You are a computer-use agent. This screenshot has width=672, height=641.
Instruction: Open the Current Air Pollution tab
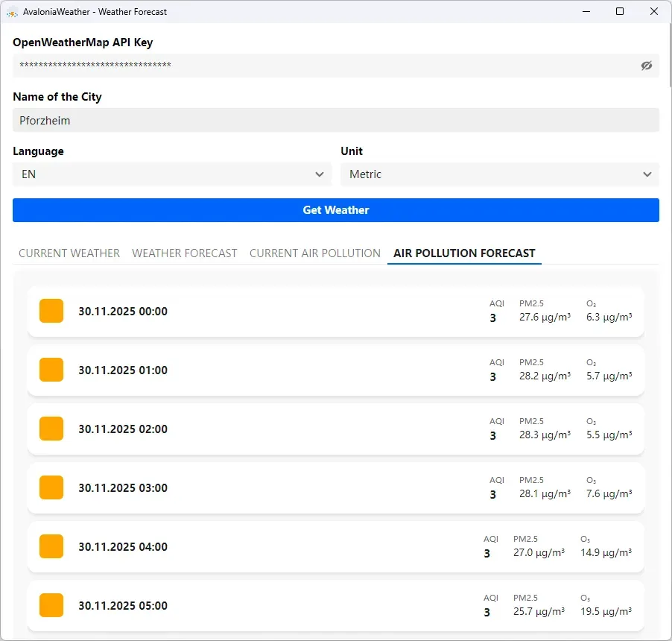[x=315, y=253]
